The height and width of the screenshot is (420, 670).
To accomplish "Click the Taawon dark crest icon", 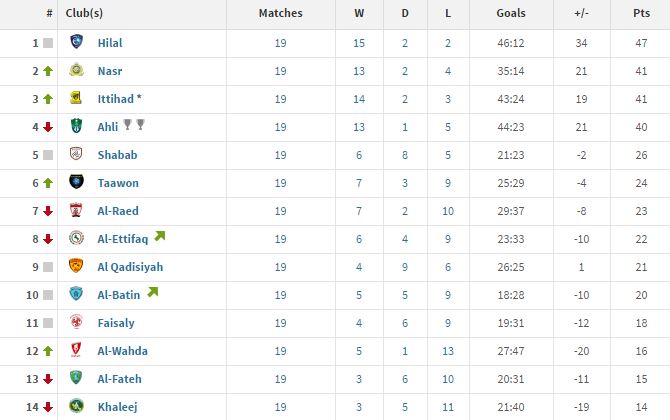I will tap(76, 182).
